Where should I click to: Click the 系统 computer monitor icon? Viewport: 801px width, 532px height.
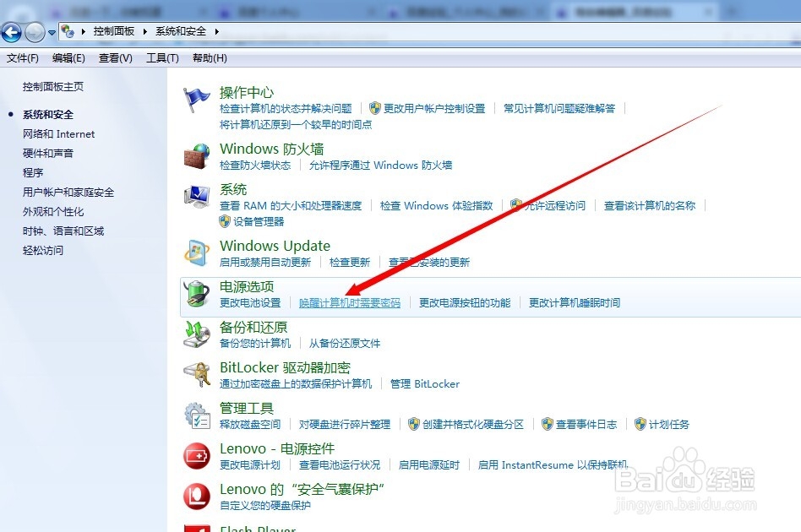coord(197,197)
